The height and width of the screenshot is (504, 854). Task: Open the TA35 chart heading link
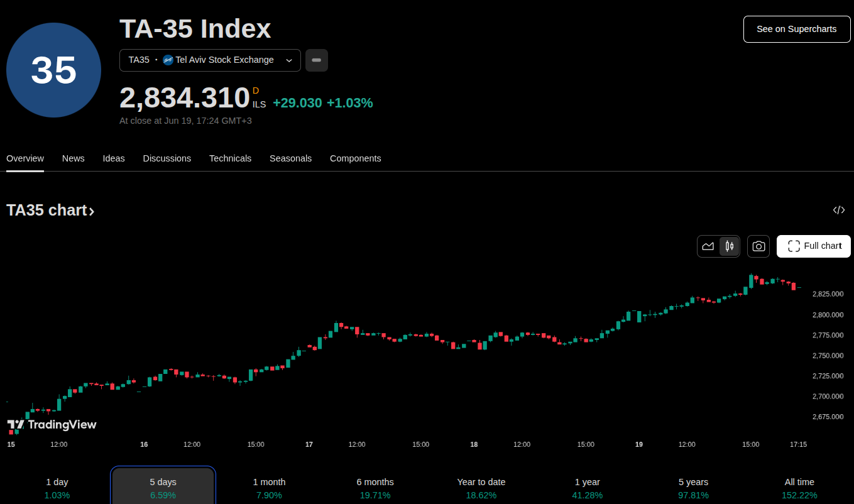coord(50,210)
